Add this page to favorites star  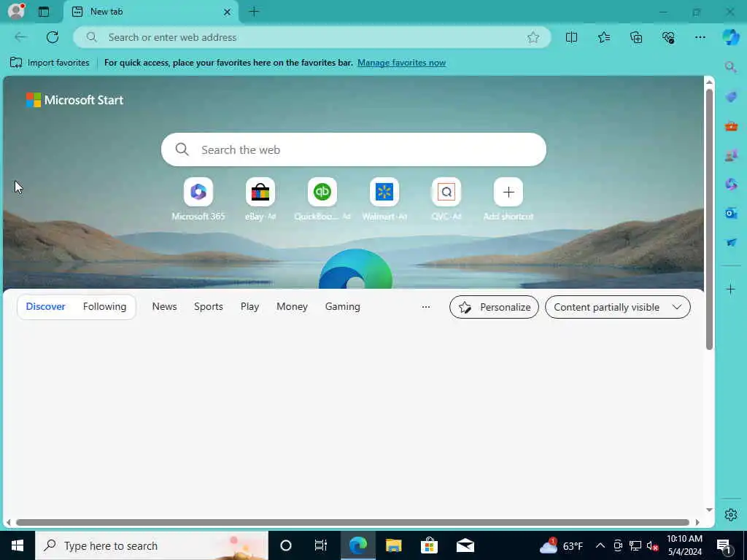coord(533,37)
